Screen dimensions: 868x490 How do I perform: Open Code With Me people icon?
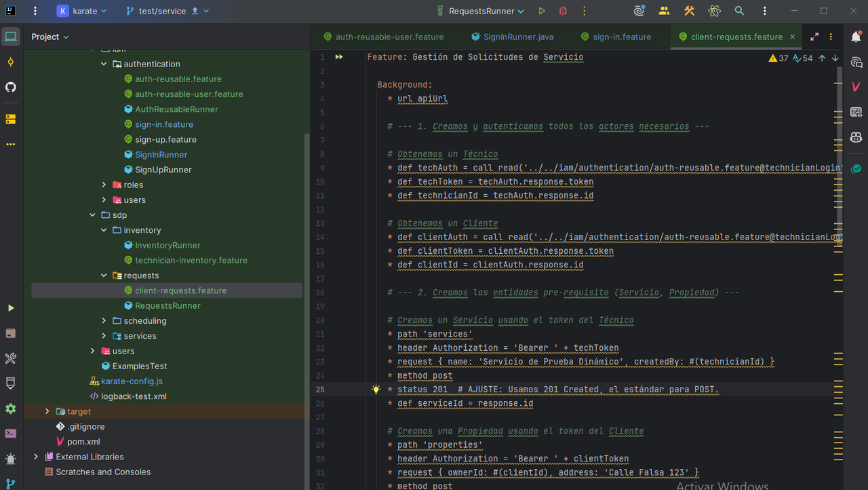point(664,11)
